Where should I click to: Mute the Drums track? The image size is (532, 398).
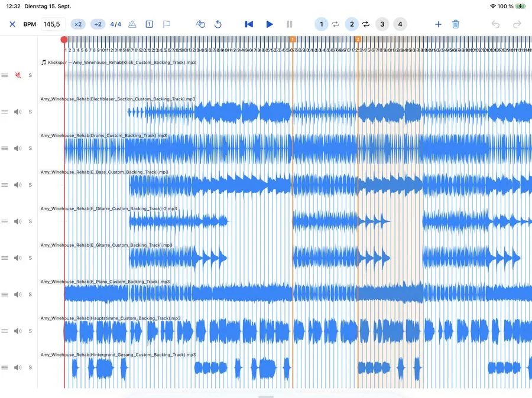coord(18,148)
